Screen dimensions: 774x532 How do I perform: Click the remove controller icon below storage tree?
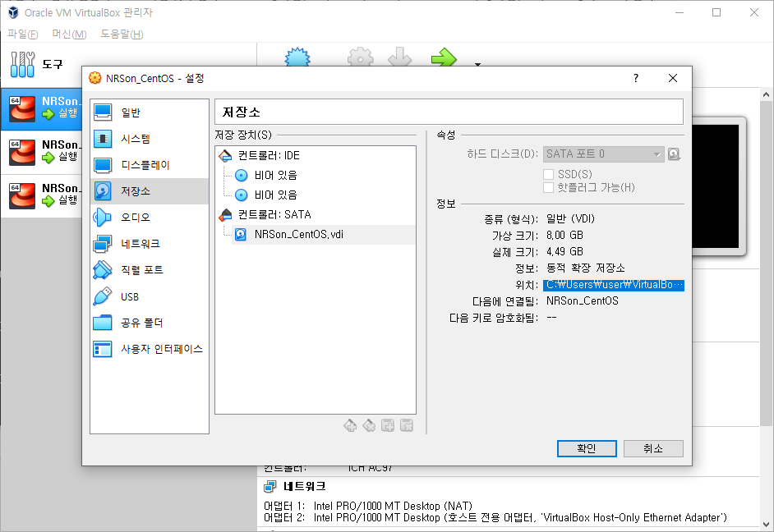tap(369, 425)
